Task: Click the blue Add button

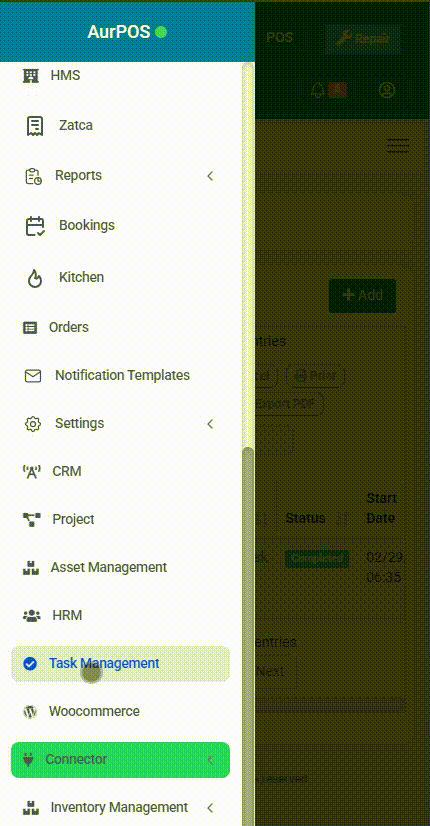Action: [x=363, y=296]
